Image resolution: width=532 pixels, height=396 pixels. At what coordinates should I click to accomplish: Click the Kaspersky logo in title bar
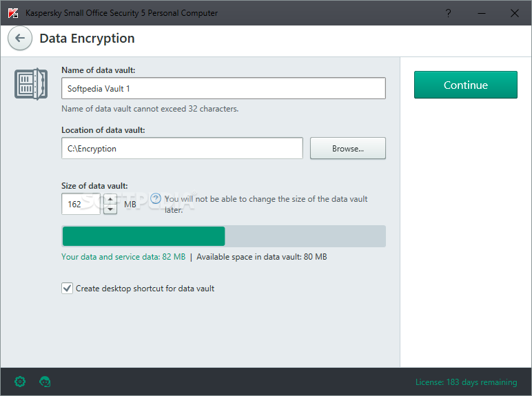(x=13, y=13)
